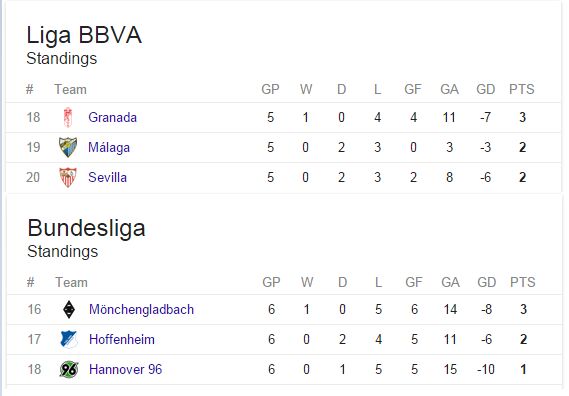Screen dimensions: 569x396
Task: Click the Hannover 96 logo icon
Action: coord(69,370)
